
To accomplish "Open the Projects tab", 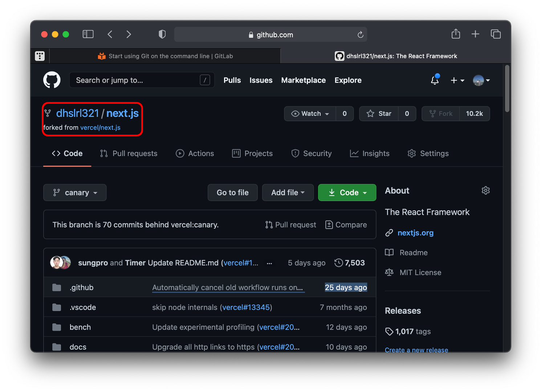I will point(252,154).
